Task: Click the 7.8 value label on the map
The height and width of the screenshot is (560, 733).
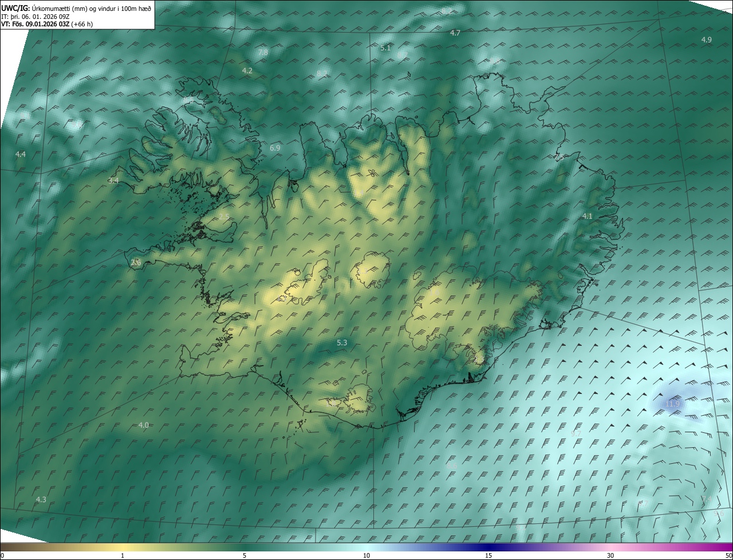Action: tap(263, 52)
